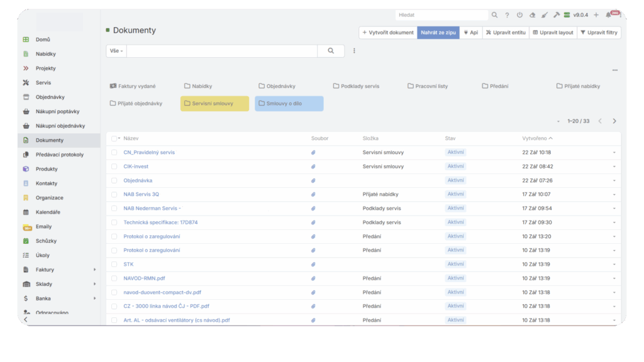
Task: Check the select-all checkbox in table header
Action: click(114, 138)
